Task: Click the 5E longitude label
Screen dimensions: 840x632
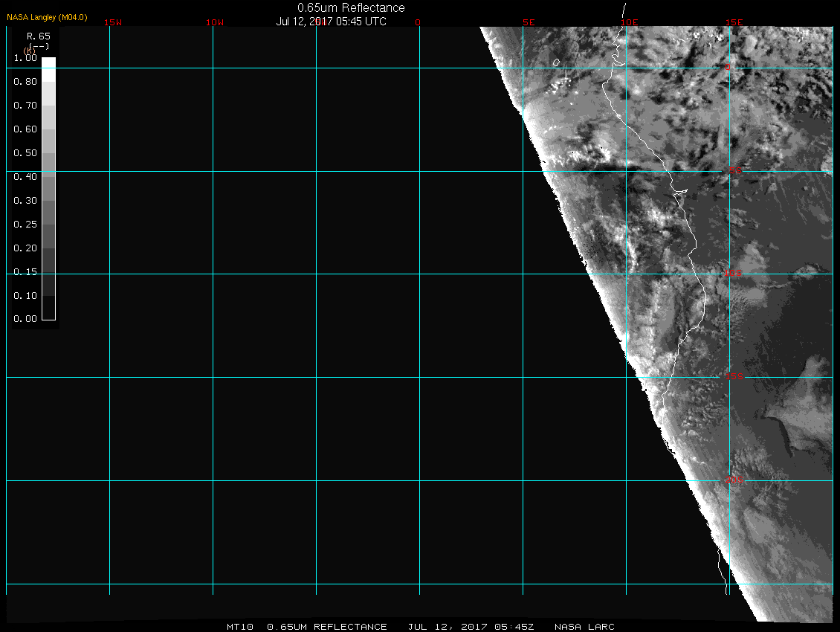Action: tap(529, 22)
